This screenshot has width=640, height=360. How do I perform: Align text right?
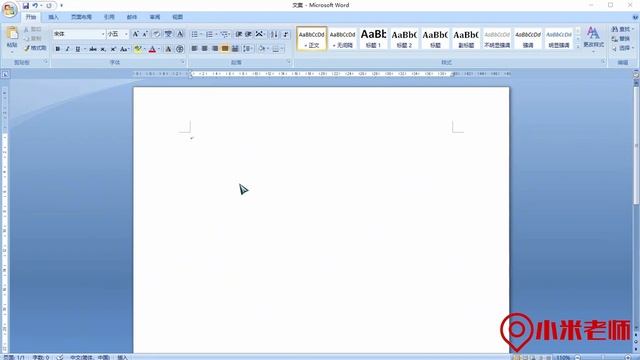tap(215, 49)
